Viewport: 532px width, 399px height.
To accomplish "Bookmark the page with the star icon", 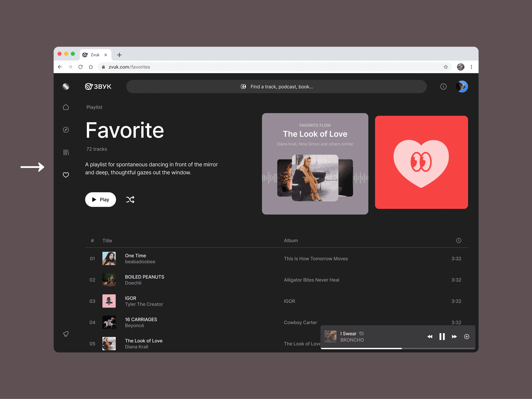I will pyautogui.click(x=445, y=67).
